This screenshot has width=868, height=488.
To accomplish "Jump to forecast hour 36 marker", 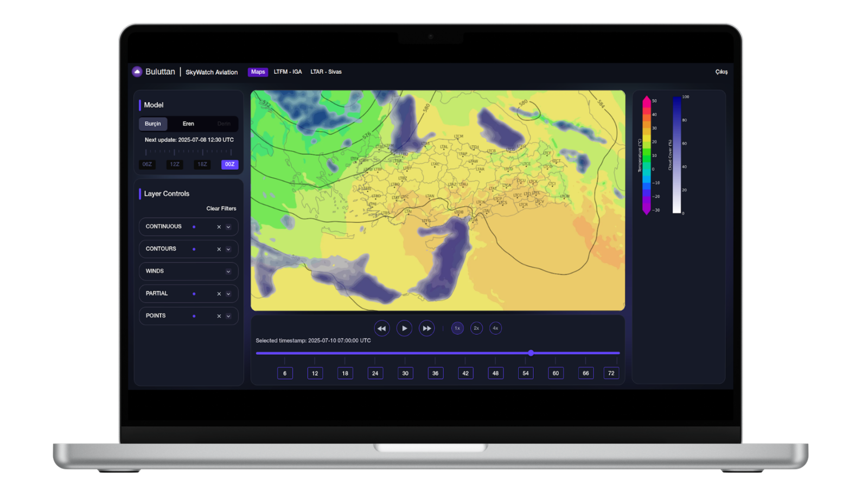I will (435, 373).
